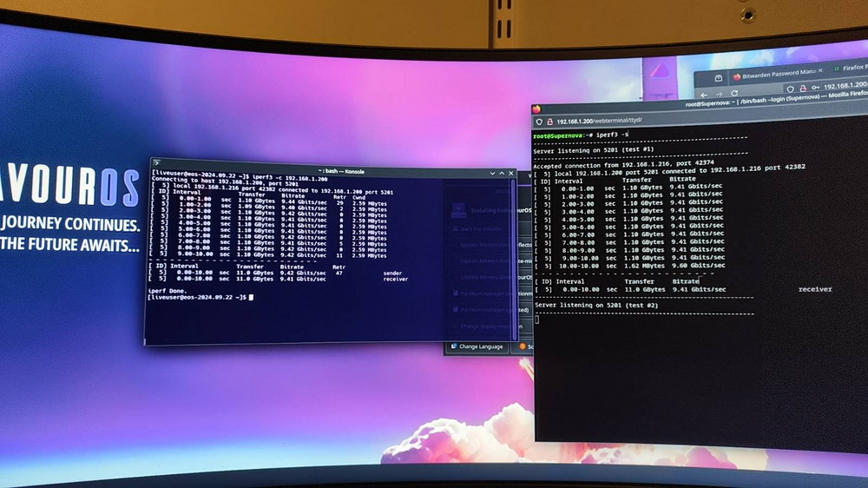
Task: Minimize the Konsole window with the down chevron
Action: click(x=493, y=174)
